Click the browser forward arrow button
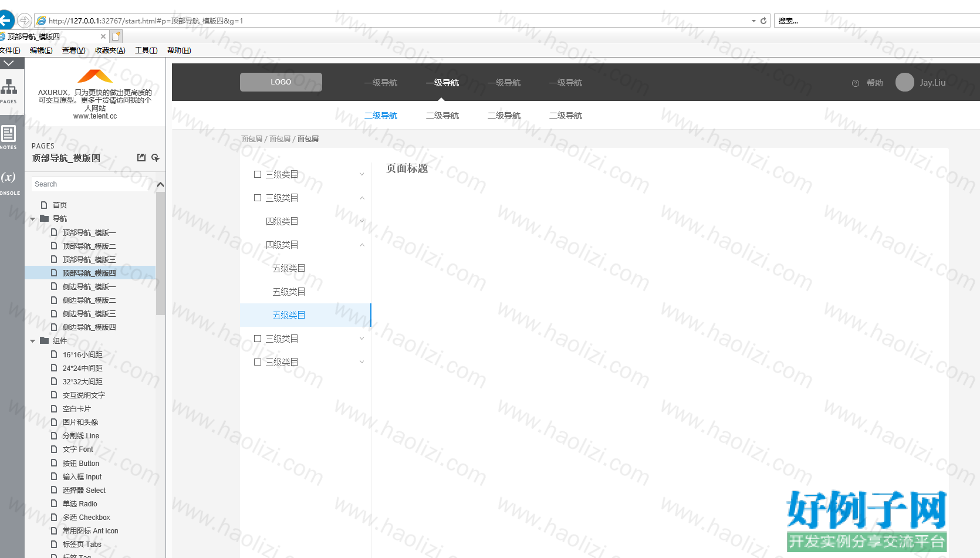This screenshot has height=558, width=980. tap(24, 21)
